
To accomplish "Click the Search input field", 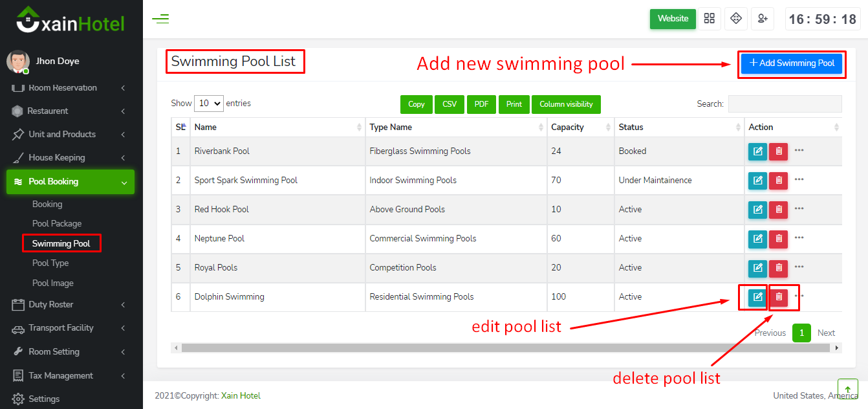I will [785, 104].
